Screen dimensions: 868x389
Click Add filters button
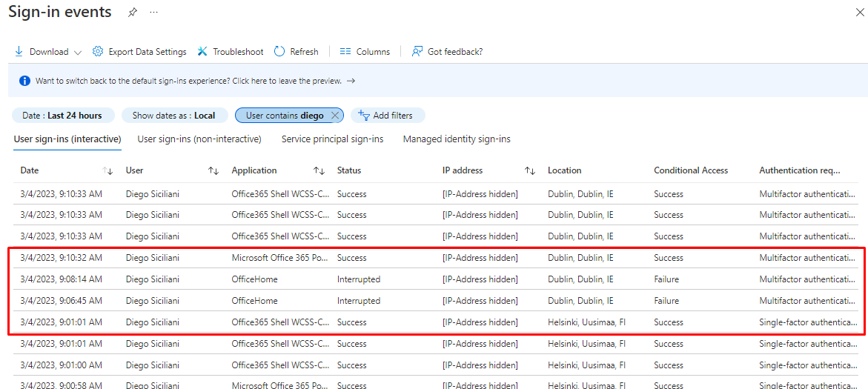click(385, 116)
